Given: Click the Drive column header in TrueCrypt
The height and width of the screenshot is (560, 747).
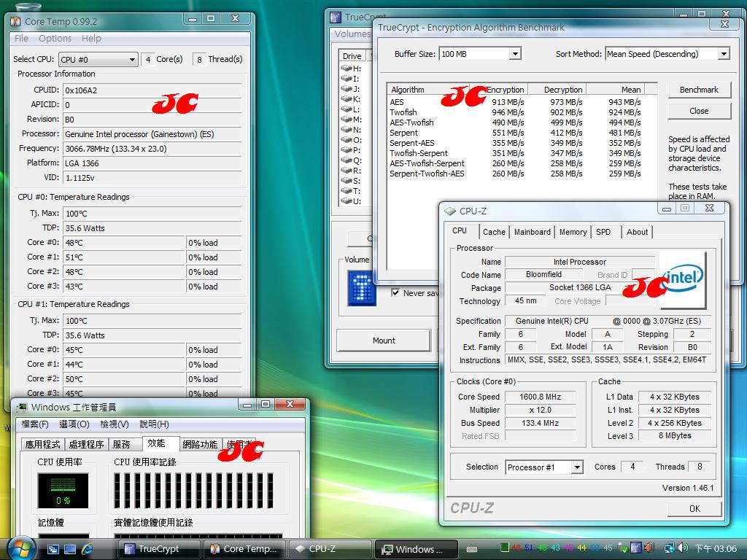Looking at the screenshot, I should click(352, 55).
